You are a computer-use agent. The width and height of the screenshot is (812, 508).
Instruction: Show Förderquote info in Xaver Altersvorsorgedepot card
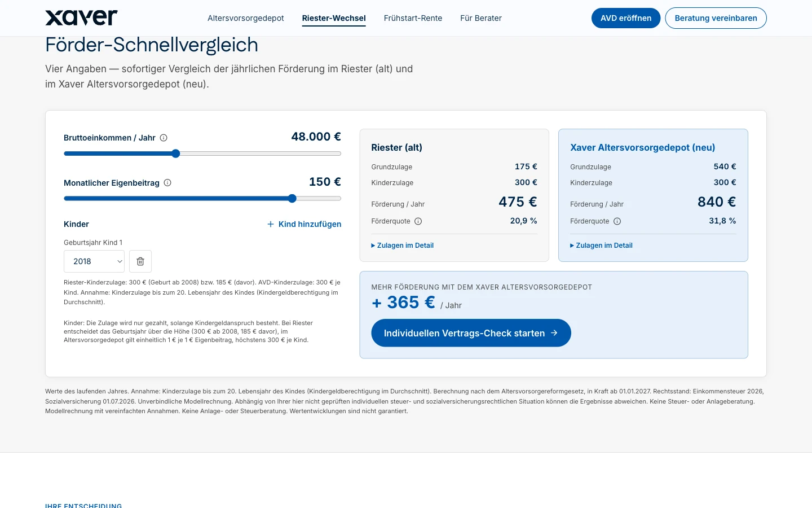pyautogui.click(x=617, y=221)
